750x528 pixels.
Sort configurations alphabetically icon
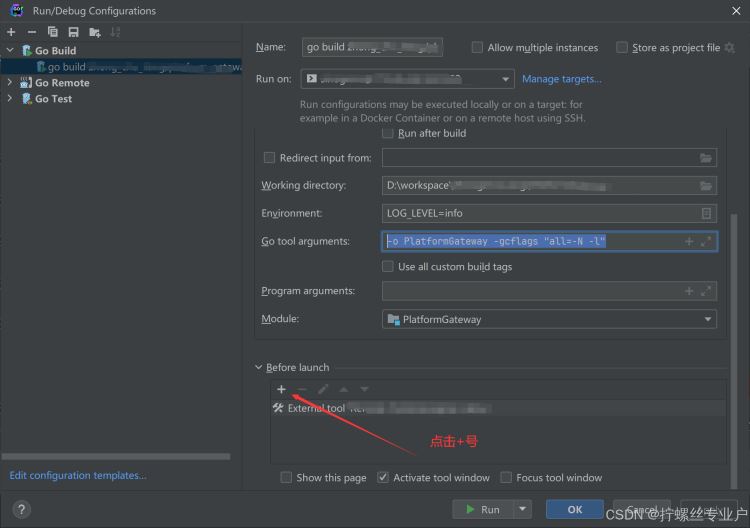pyautogui.click(x=115, y=32)
